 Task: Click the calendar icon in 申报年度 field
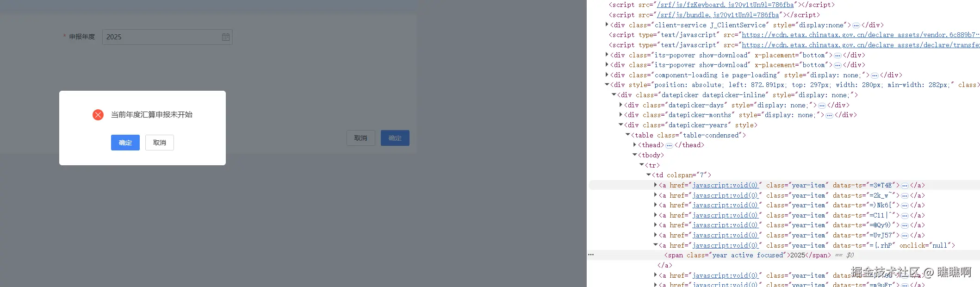pyautogui.click(x=225, y=37)
